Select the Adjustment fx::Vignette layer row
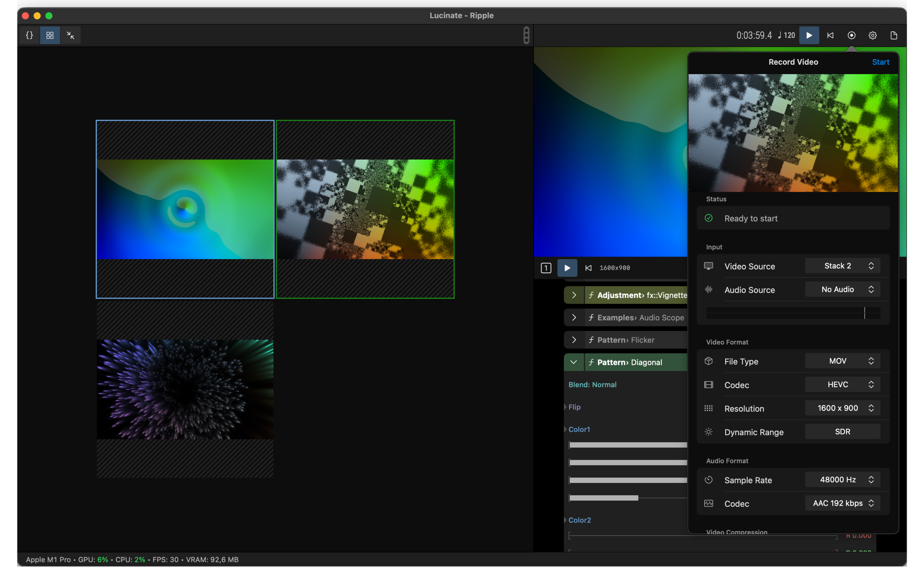 pyautogui.click(x=636, y=295)
